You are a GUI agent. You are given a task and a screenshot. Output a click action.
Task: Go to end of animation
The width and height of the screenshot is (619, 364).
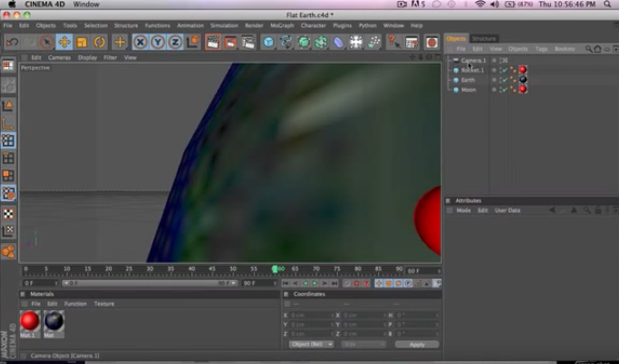(x=334, y=283)
